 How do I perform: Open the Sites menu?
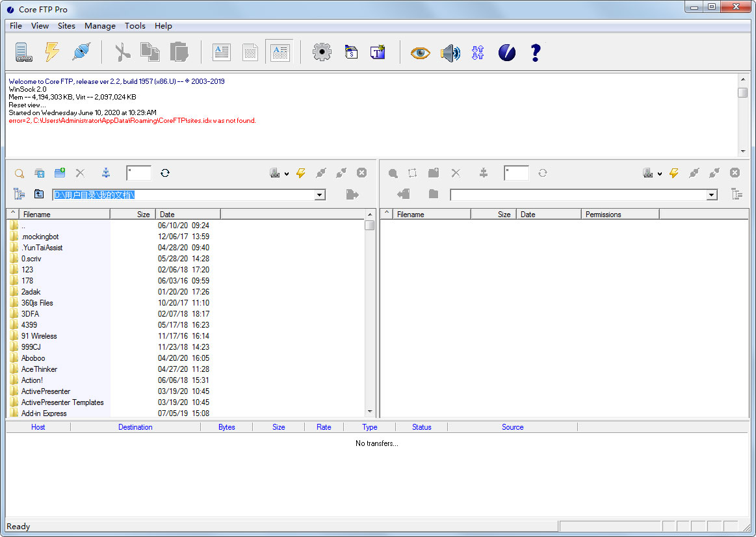(66, 26)
